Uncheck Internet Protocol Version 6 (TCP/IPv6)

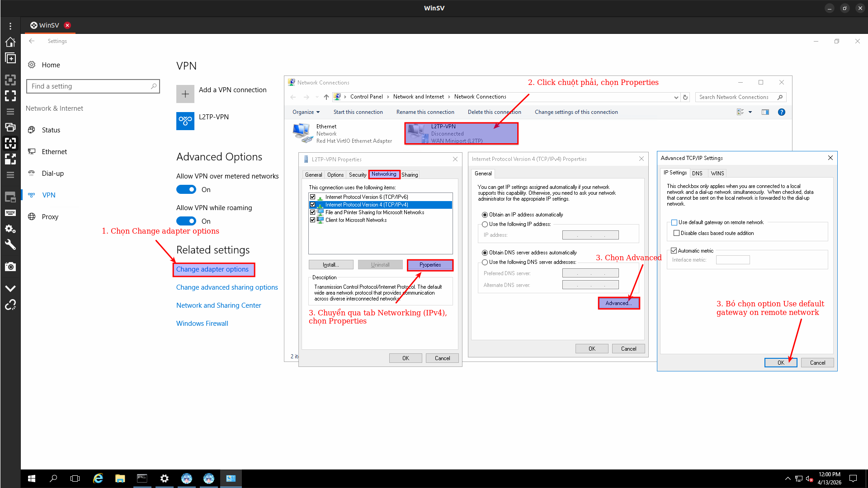click(x=313, y=197)
